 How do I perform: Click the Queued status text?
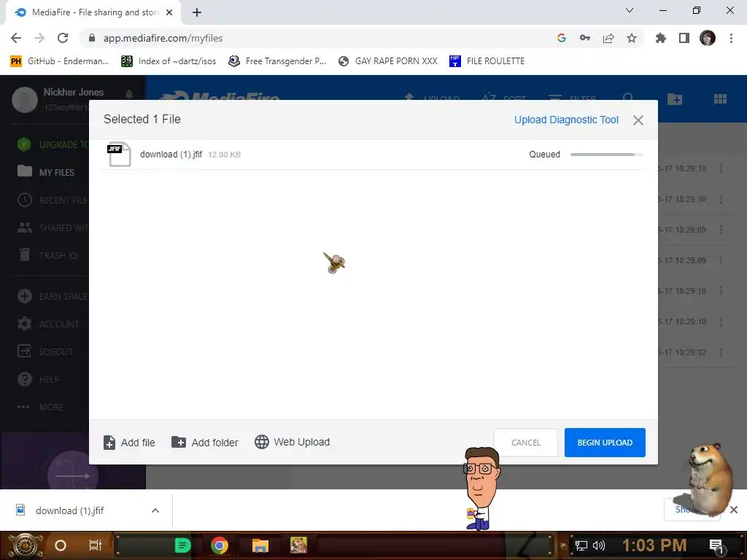click(544, 155)
